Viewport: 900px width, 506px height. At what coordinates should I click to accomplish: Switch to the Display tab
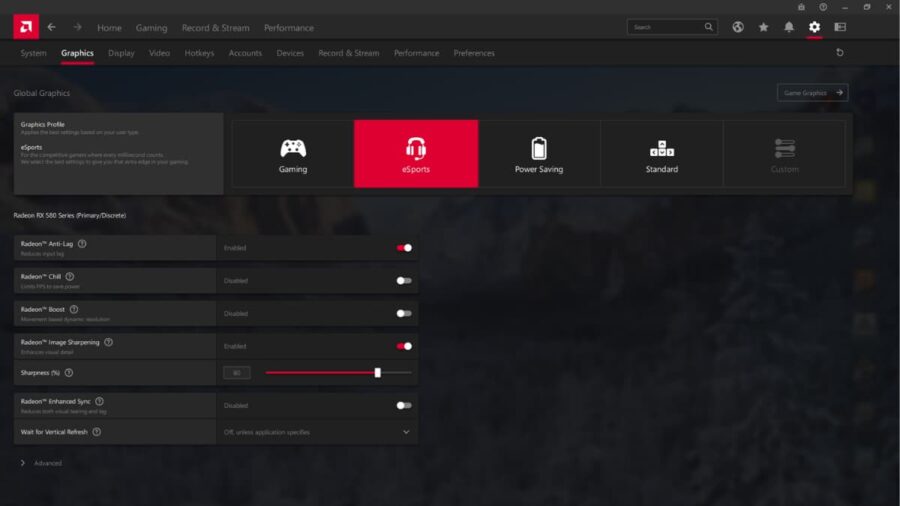(x=121, y=53)
